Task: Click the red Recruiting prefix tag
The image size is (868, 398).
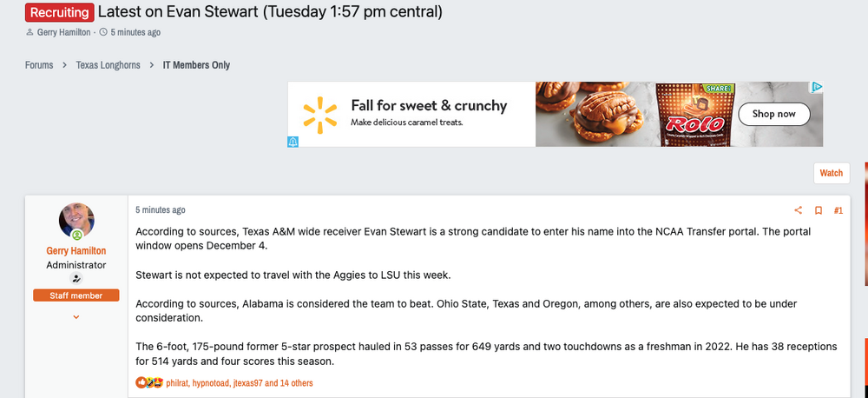Action: click(x=59, y=12)
